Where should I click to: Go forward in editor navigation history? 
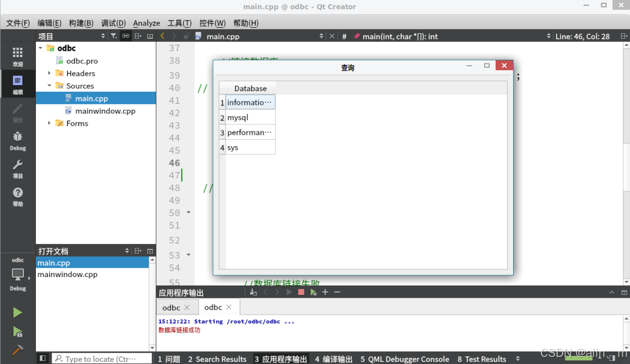pyautogui.click(x=174, y=36)
